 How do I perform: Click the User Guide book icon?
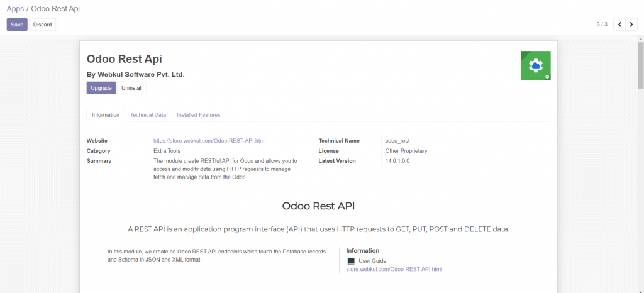click(x=351, y=261)
